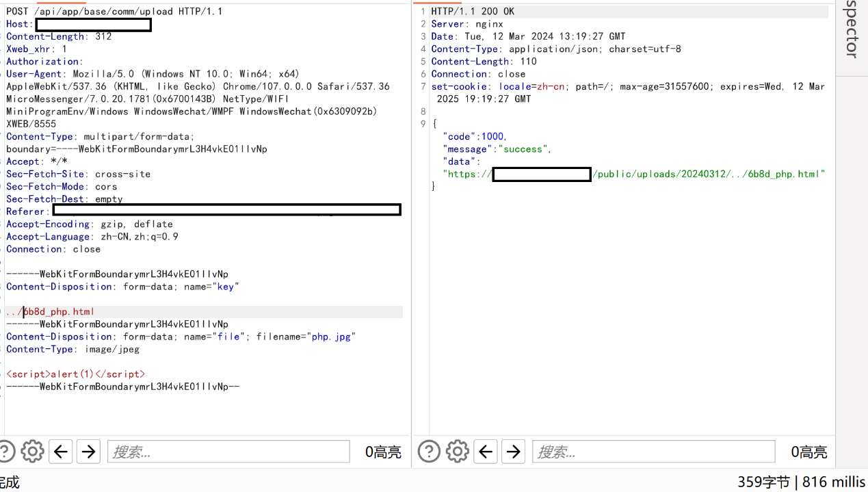
Task: Go to next match in request pane
Action: (x=88, y=452)
